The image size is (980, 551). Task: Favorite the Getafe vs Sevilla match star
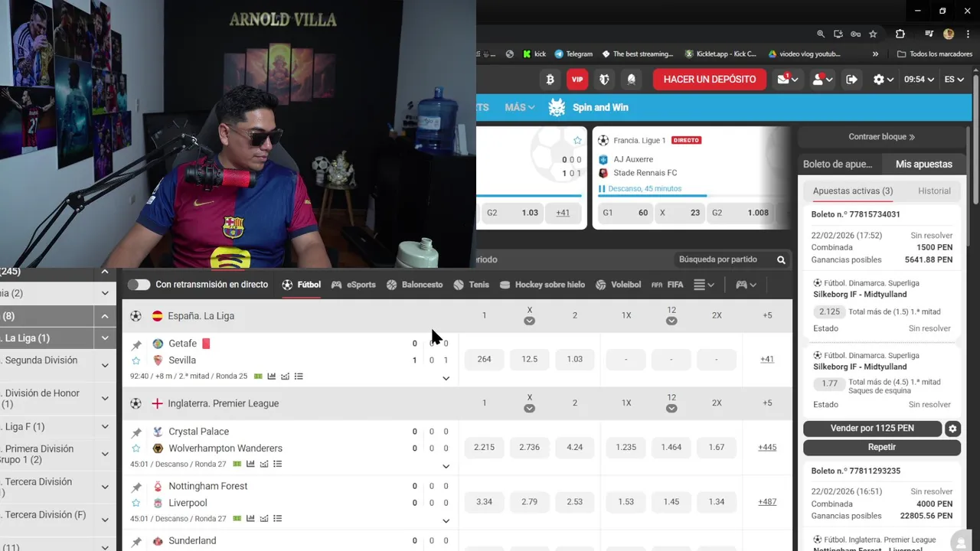pyautogui.click(x=136, y=360)
